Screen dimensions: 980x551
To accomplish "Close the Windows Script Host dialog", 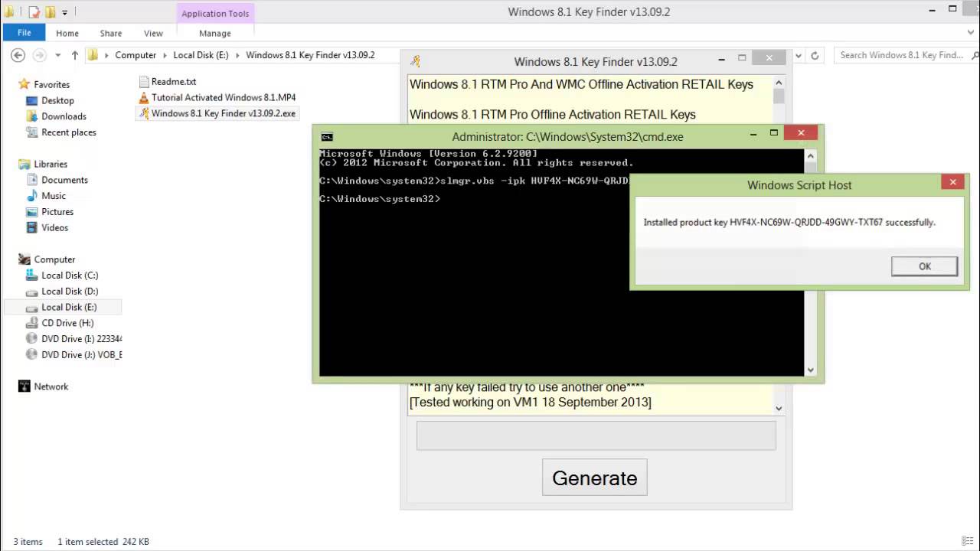I will (952, 182).
